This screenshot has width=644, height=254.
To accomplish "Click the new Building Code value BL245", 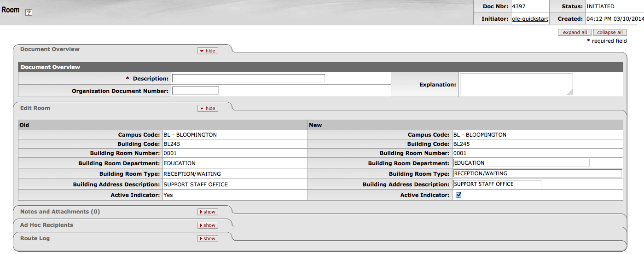I will tap(462, 144).
